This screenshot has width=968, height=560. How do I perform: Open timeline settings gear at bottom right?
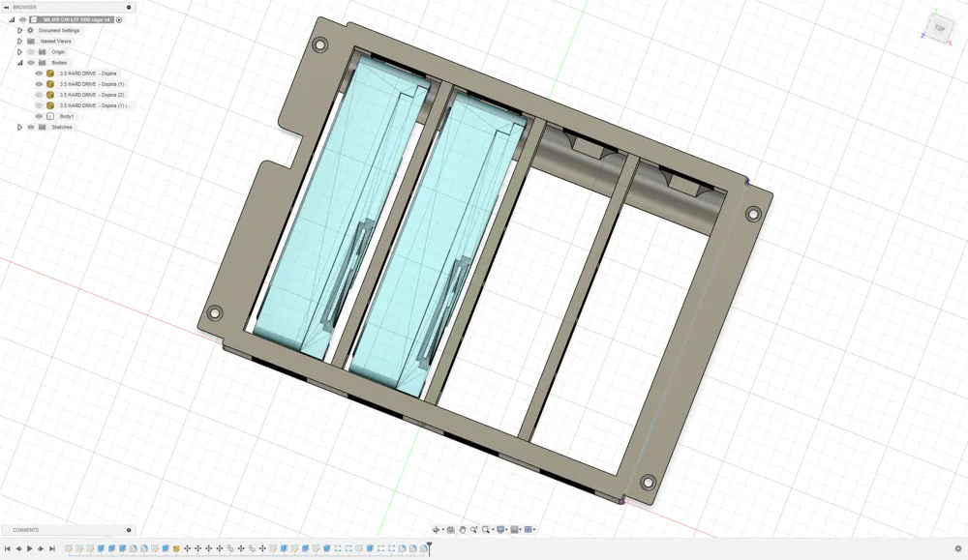coord(958,548)
